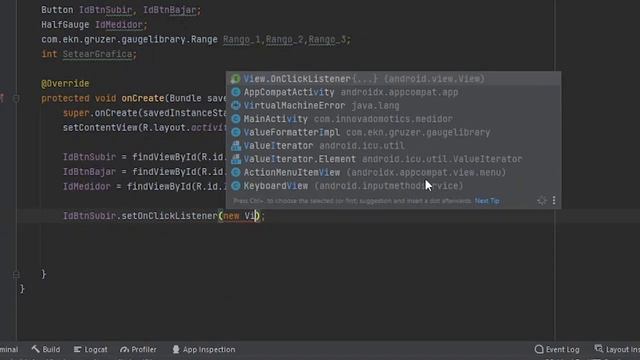
Task: Click fold end marker near closing brace
Action: pos(16,274)
